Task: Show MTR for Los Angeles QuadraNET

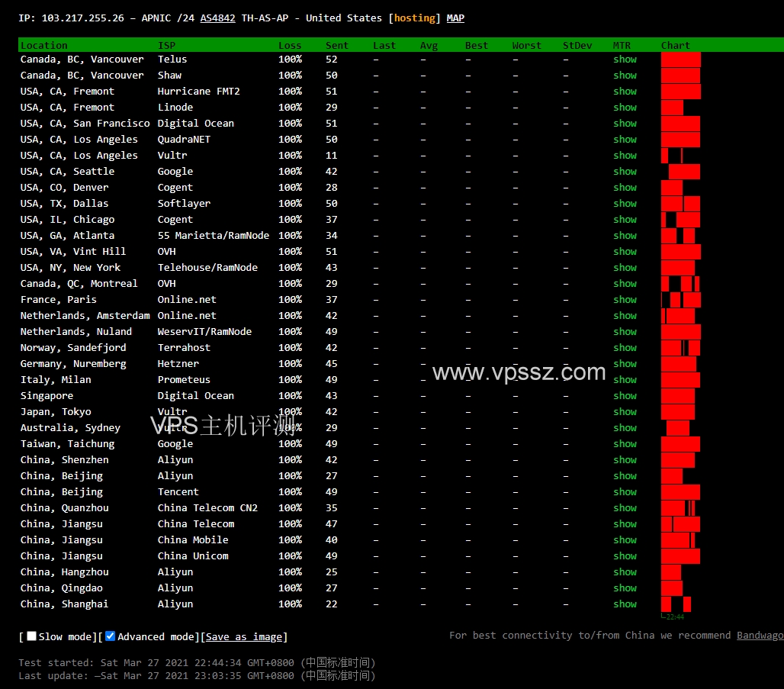Action: click(x=625, y=139)
